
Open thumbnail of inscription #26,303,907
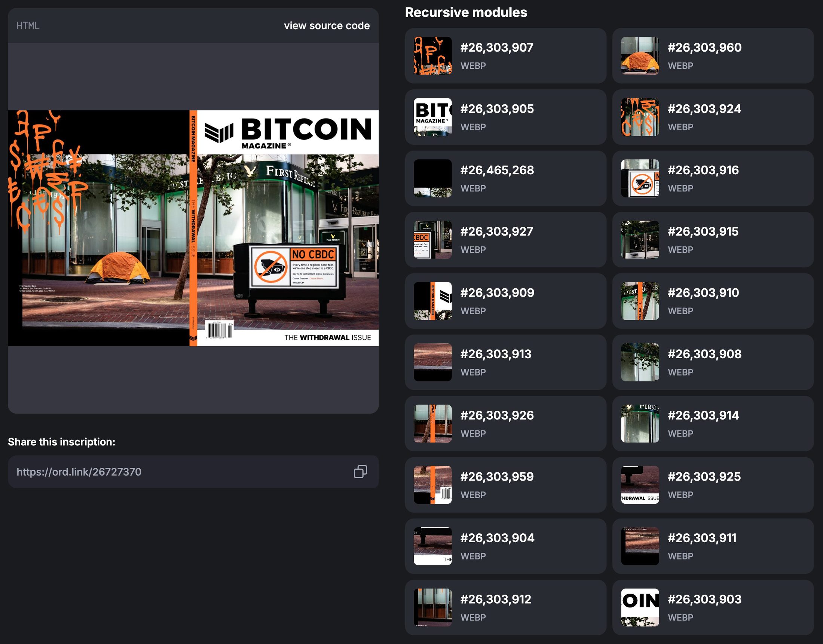[x=432, y=55]
